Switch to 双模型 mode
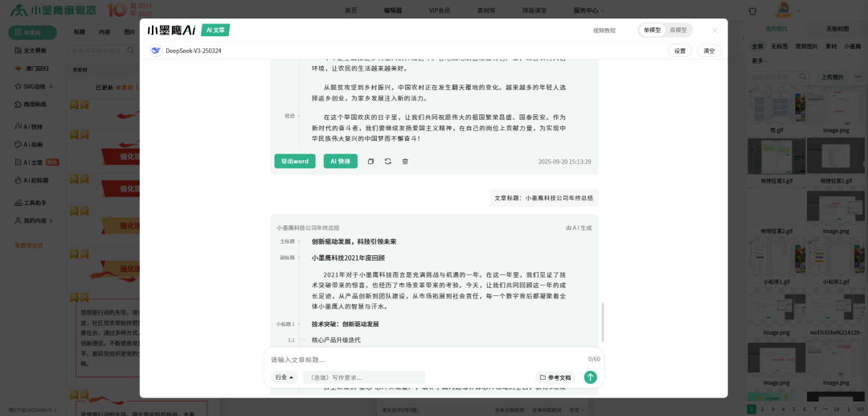This screenshot has height=416, width=868. 678,31
